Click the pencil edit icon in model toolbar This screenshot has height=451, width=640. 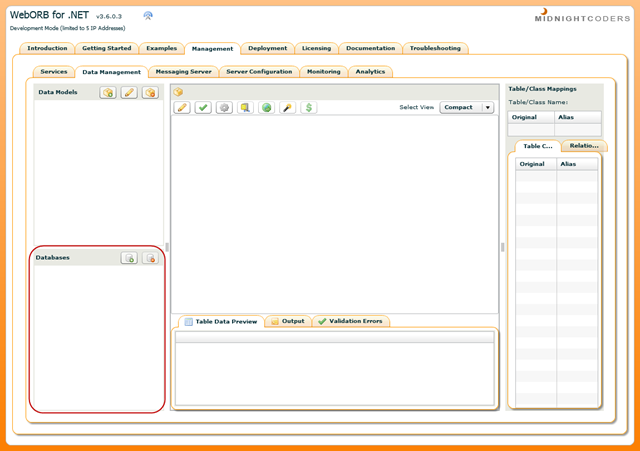182,108
